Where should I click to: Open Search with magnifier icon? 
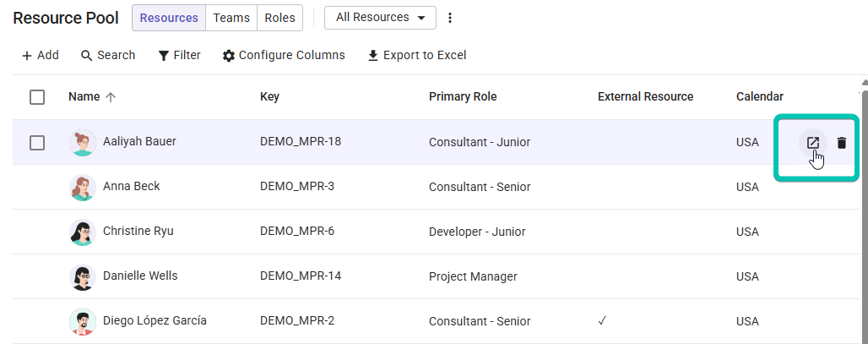pos(108,56)
